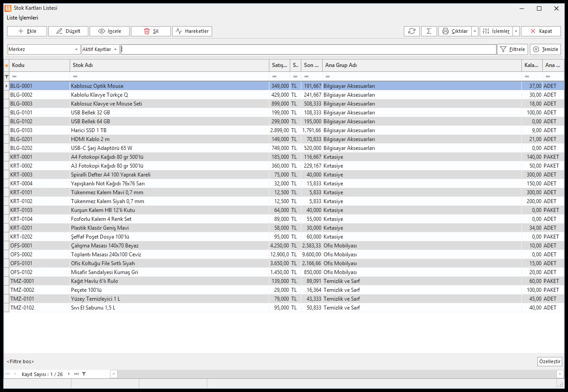The height and width of the screenshot is (392, 568).
Task: Click the KRT-0001 code cell
Action: (39, 157)
